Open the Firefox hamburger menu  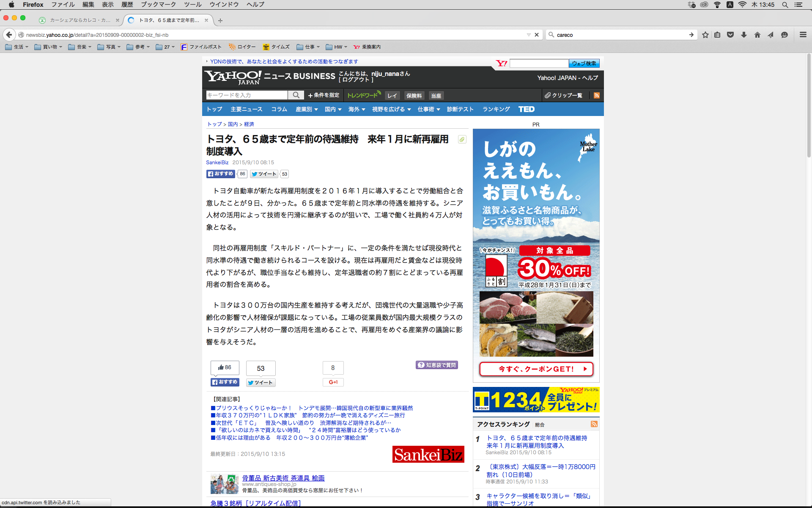[803, 35]
